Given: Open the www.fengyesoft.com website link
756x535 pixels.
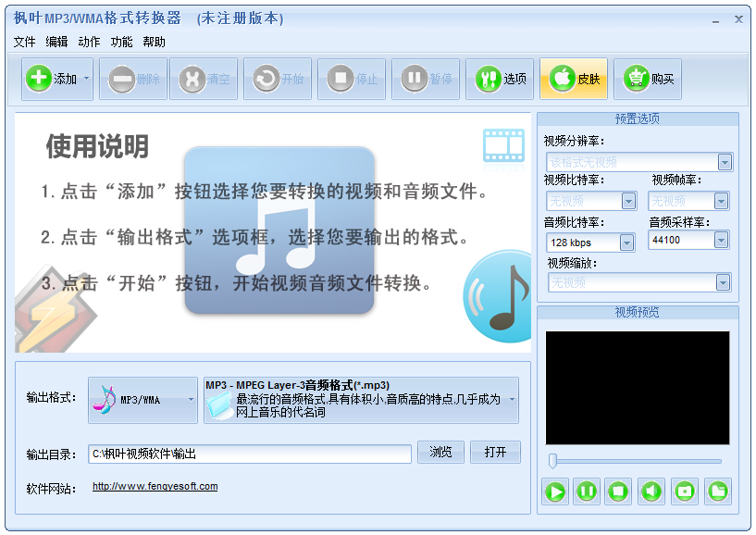Looking at the screenshot, I should point(155,486).
